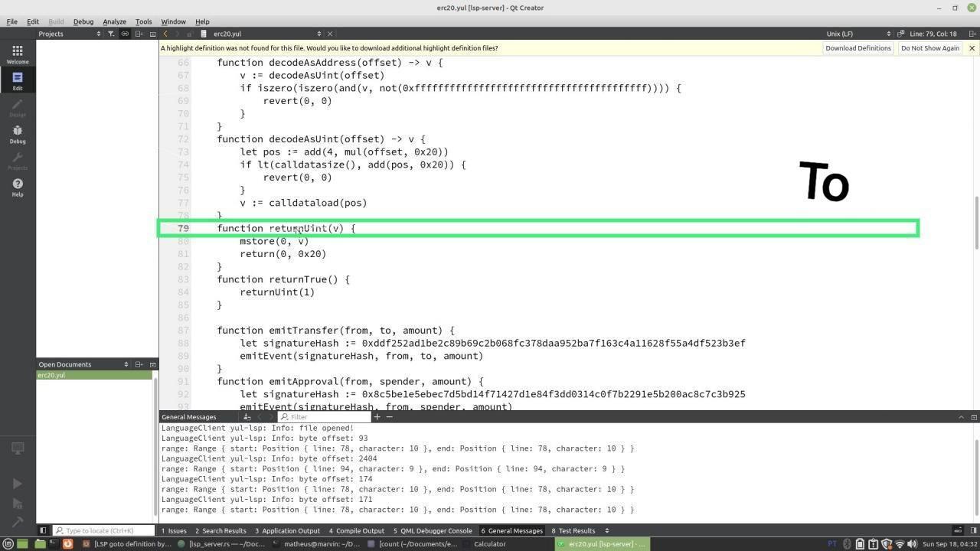This screenshot has height=551, width=980.
Task: Open the Help mode
Action: (x=18, y=187)
